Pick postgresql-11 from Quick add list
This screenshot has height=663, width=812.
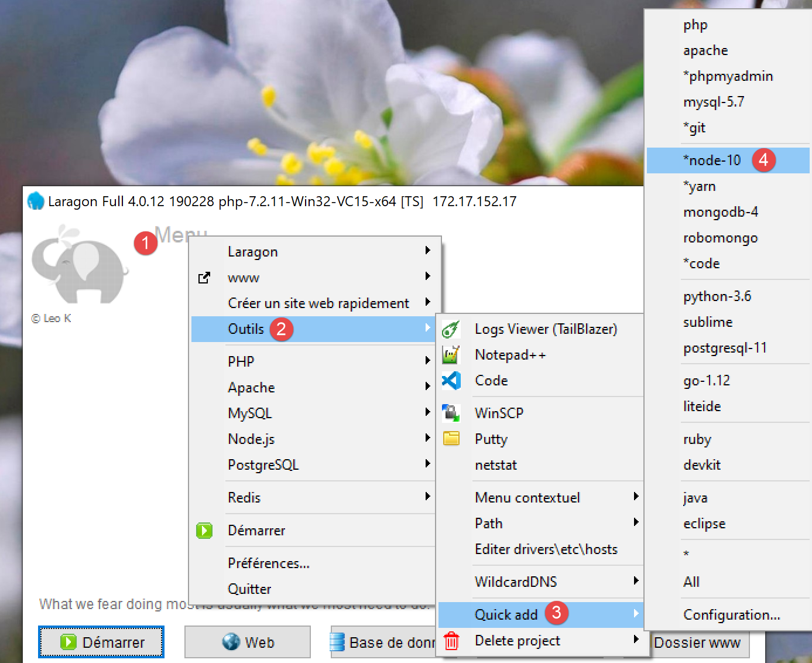(x=725, y=348)
